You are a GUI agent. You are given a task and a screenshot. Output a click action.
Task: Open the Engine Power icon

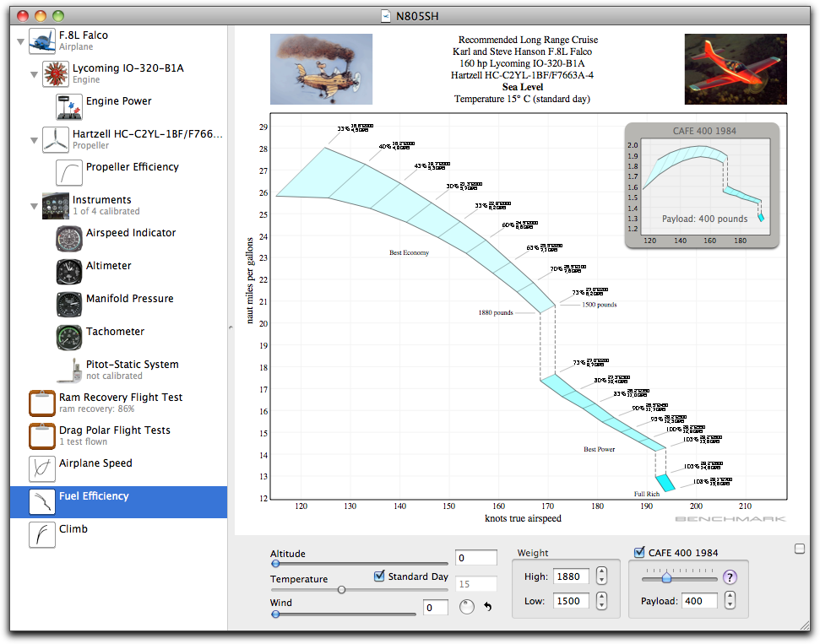[x=69, y=106]
